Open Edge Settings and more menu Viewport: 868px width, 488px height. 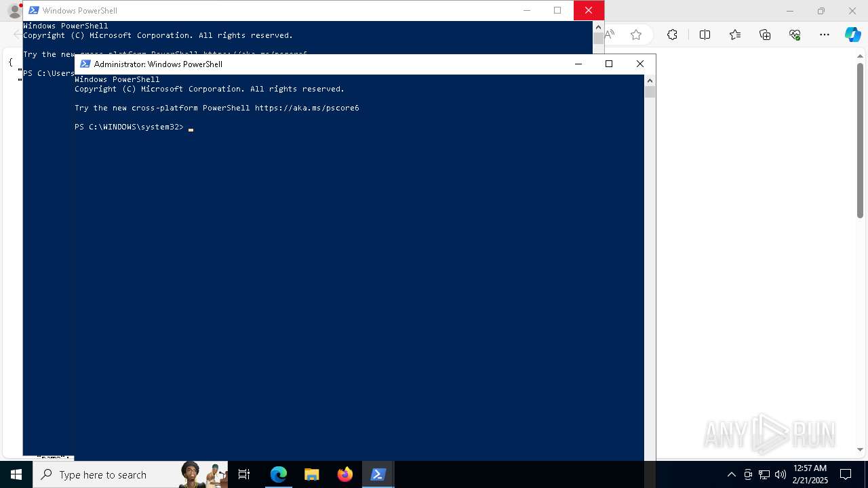[825, 35]
